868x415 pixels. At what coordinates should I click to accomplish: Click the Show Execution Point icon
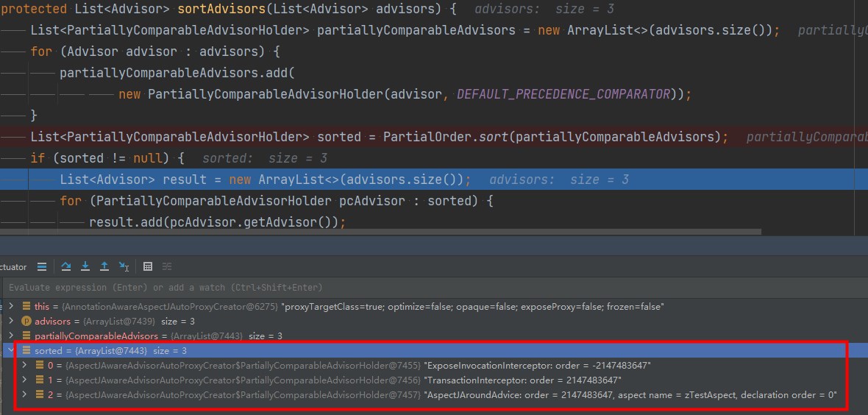(x=42, y=266)
